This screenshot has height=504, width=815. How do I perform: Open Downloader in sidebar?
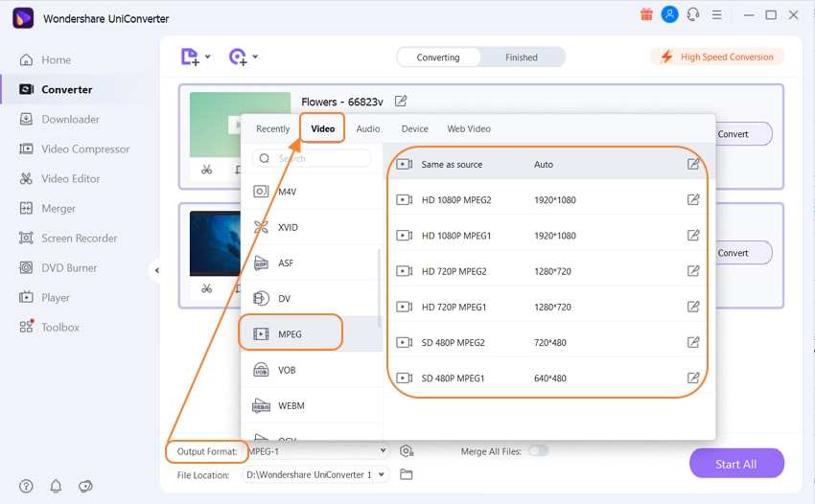click(x=59, y=119)
